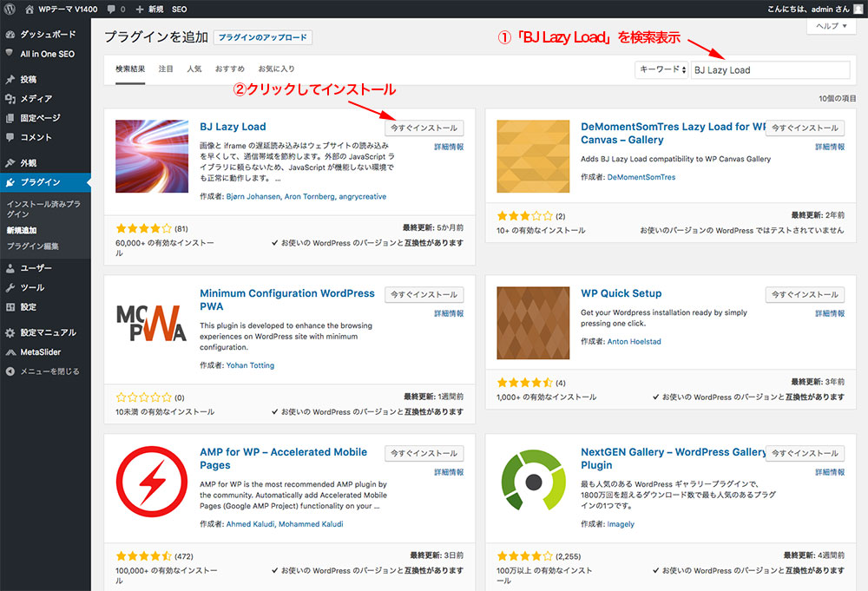Open author Anton Hoelstad link

pos(634,341)
